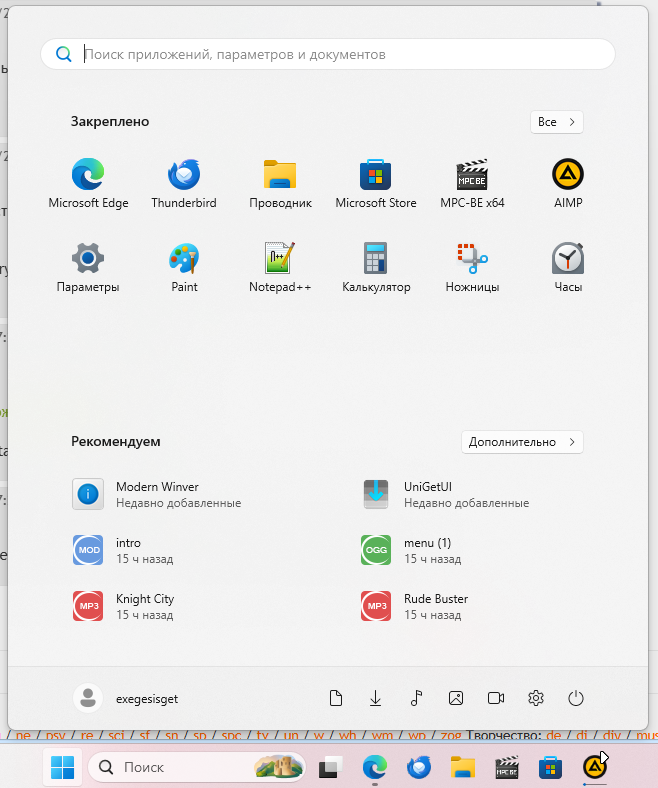The height and width of the screenshot is (788, 658).
Task: Click the taskbar Поиск search box
Action: tap(197, 767)
